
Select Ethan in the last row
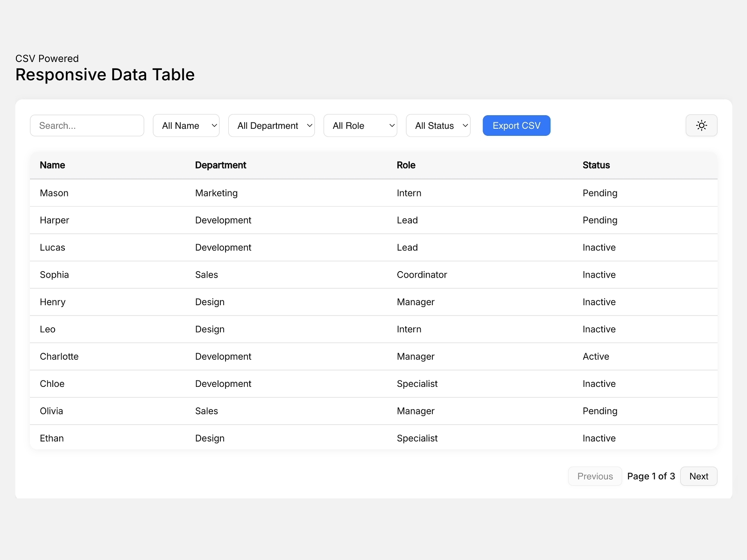click(52, 438)
